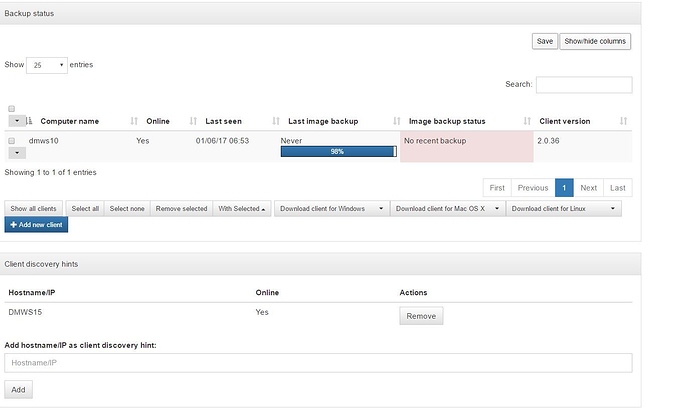Screen dimensions: 690x415
Task: Go to the Next results page
Action: [x=588, y=187]
